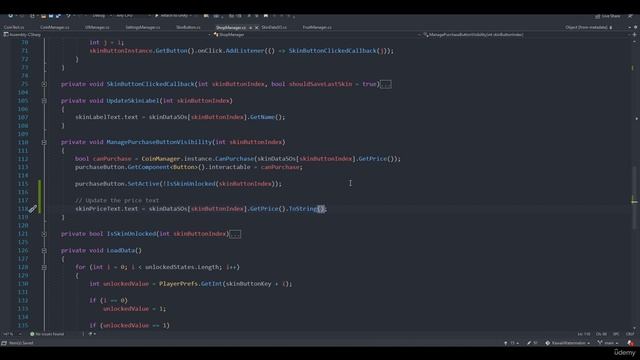Click the split editor icon above scrollbar
The width and height of the screenshot is (640, 360).
click(634, 35)
